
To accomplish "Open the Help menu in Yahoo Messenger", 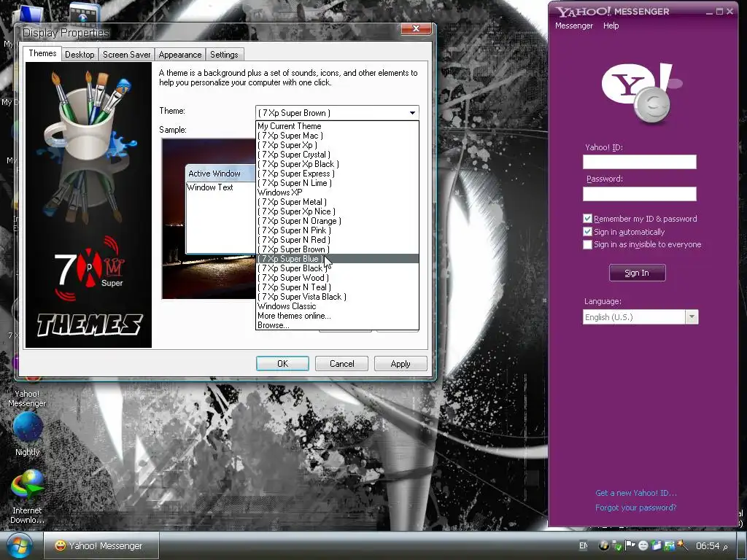I will click(x=611, y=26).
